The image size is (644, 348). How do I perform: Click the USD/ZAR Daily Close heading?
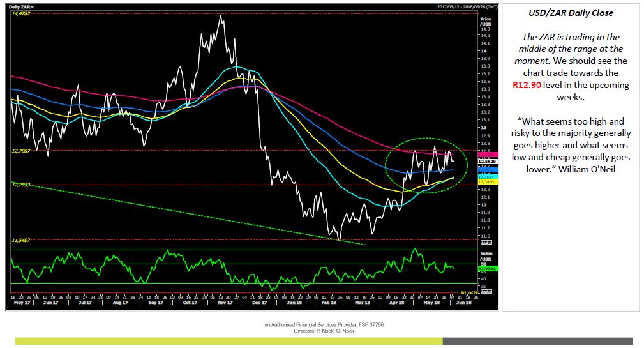click(571, 13)
